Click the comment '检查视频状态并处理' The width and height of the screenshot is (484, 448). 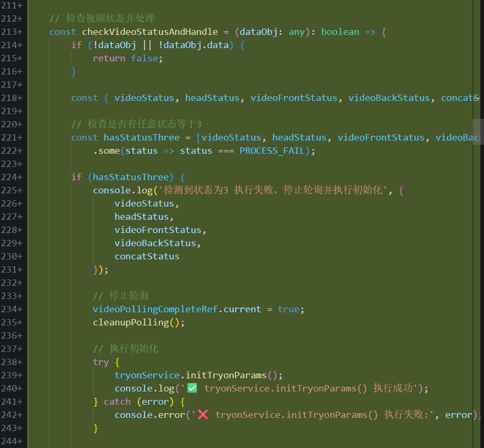[x=110, y=18]
